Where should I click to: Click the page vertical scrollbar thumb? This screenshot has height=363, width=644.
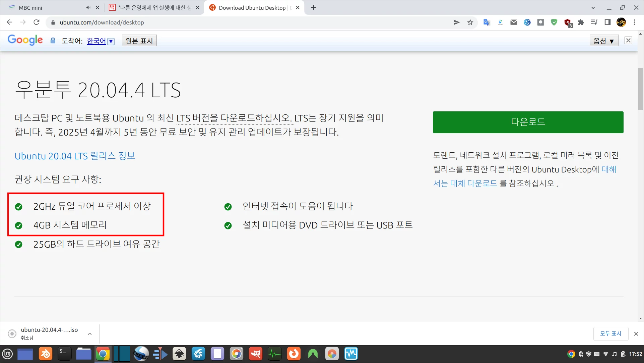640,89
